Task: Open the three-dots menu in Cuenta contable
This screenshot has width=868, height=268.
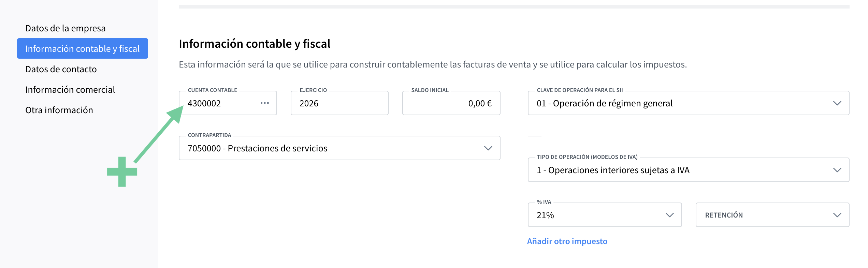Action: click(265, 103)
